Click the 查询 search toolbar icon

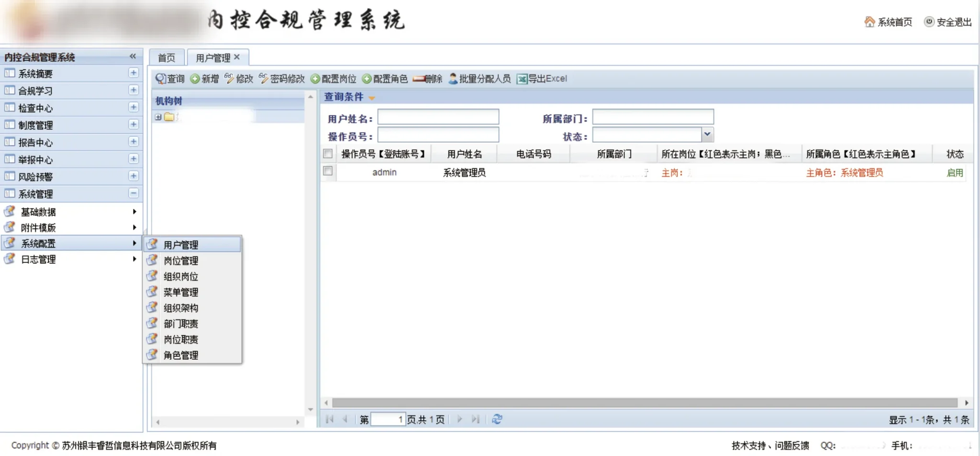pos(161,79)
